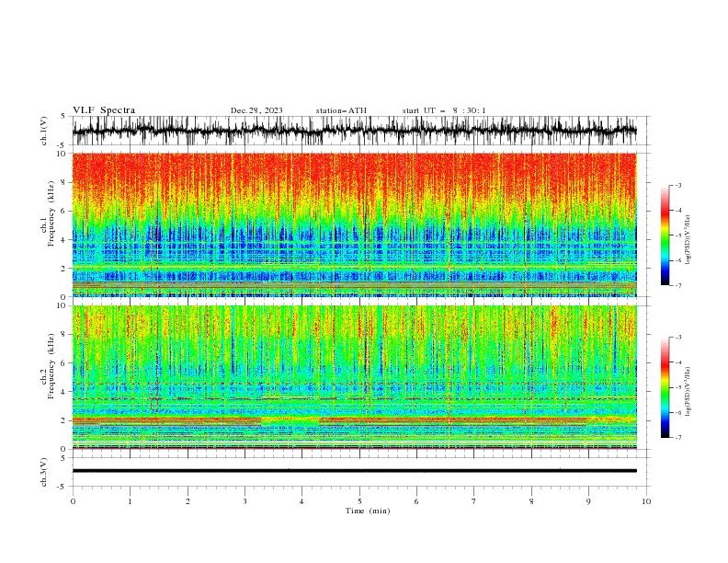Click inside the ch.1 spectrogram panel
Screen dimensions: 728x563
click(354, 224)
